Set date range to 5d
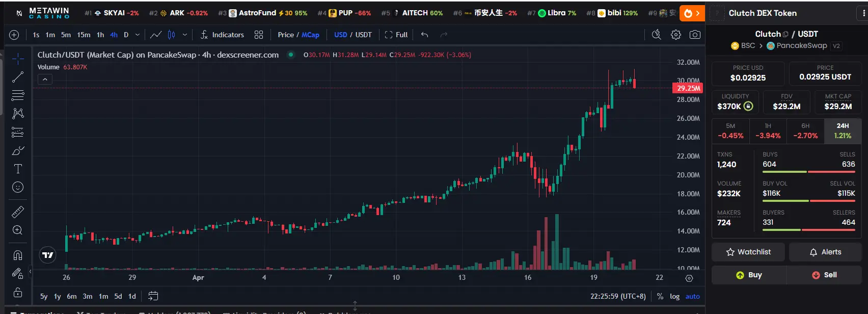 point(118,296)
